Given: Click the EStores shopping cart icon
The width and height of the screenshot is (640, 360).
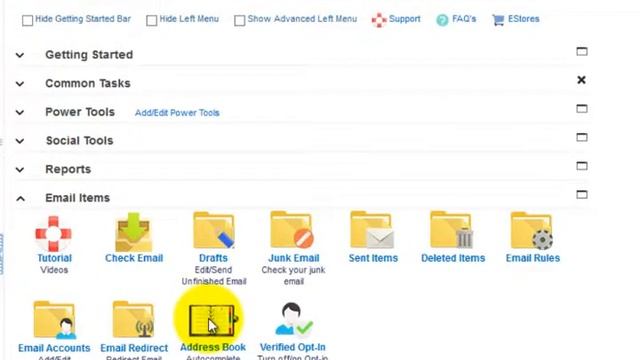Looking at the screenshot, I should pyautogui.click(x=498, y=20).
